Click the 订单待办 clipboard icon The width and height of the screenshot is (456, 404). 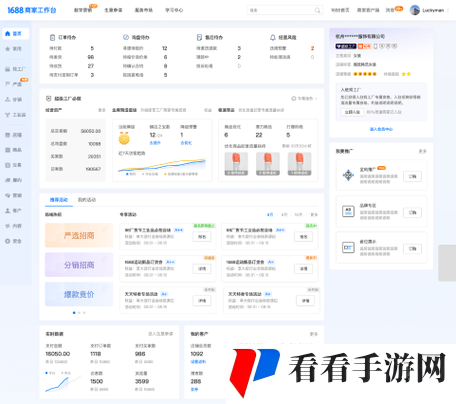52,37
